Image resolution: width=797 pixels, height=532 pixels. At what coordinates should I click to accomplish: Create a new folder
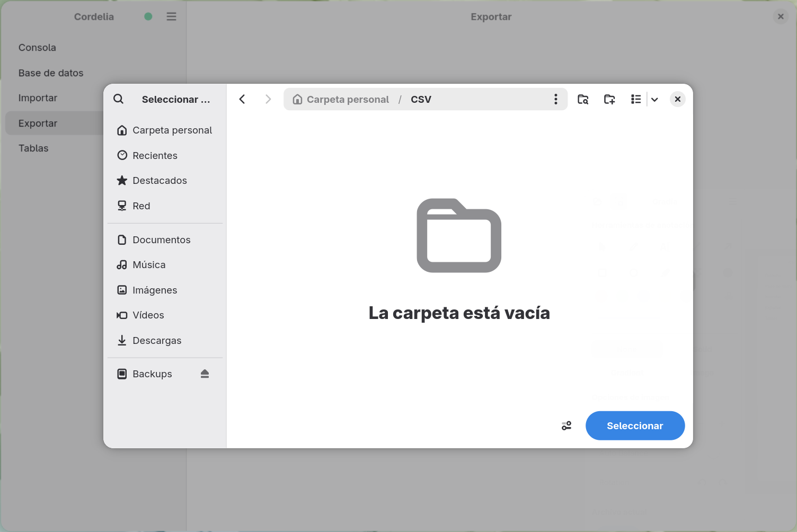[x=609, y=99]
